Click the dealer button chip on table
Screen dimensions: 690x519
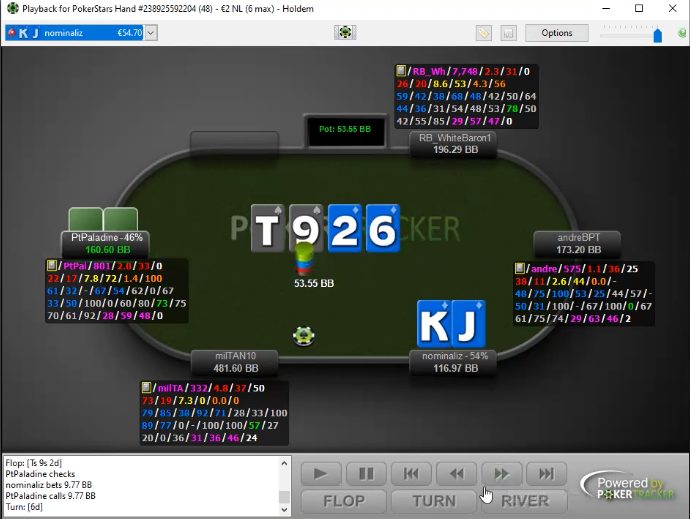pos(304,336)
